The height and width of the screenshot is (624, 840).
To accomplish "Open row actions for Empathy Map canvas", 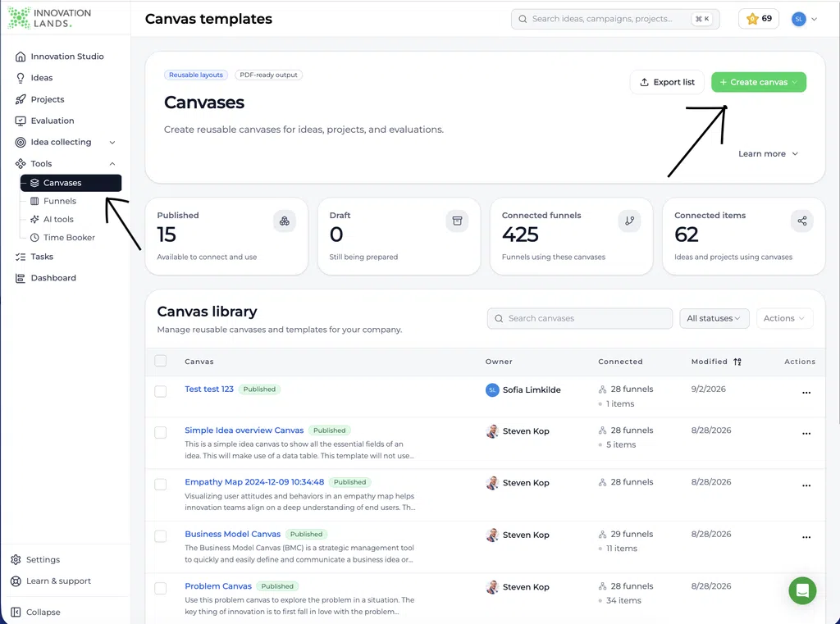I will 806,485.
